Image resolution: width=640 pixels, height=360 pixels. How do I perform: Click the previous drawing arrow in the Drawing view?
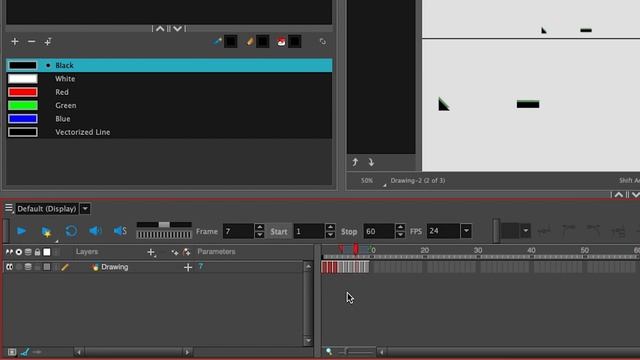click(355, 162)
